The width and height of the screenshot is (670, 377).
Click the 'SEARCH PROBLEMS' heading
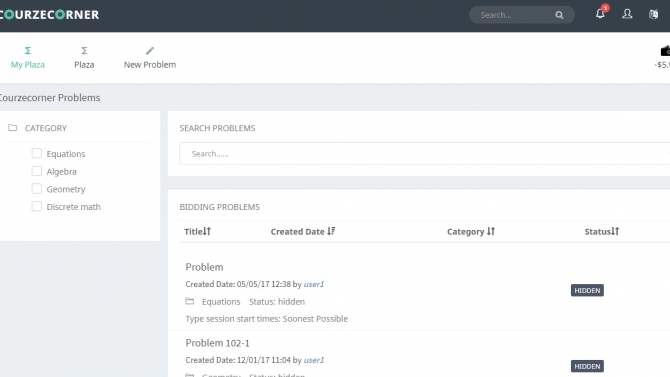[x=217, y=128]
